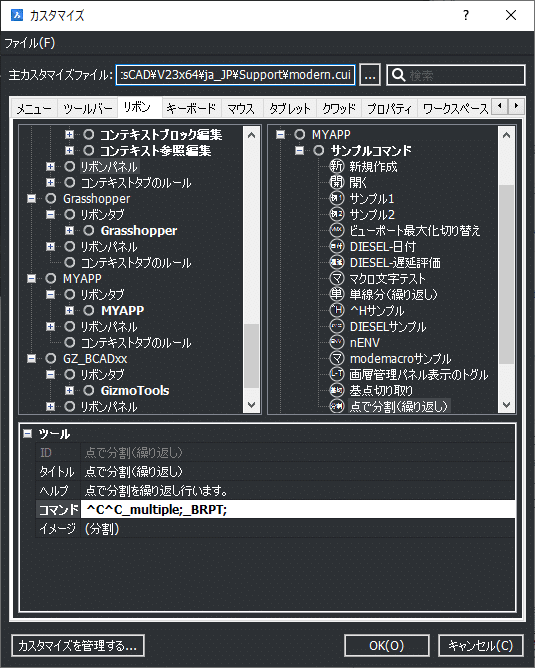Expand the bold Grasshopper ribbon tab node
This screenshot has height=668, width=535.
point(69,230)
